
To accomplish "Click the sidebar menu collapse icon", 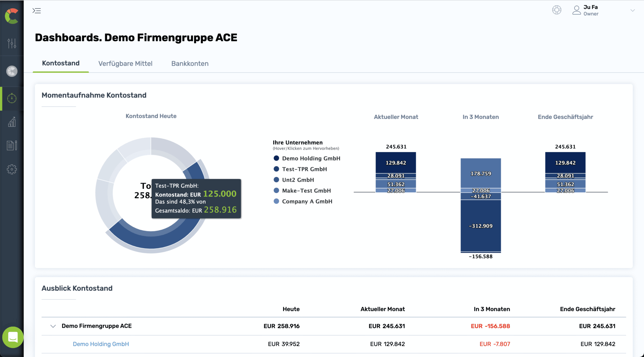I will click(37, 11).
